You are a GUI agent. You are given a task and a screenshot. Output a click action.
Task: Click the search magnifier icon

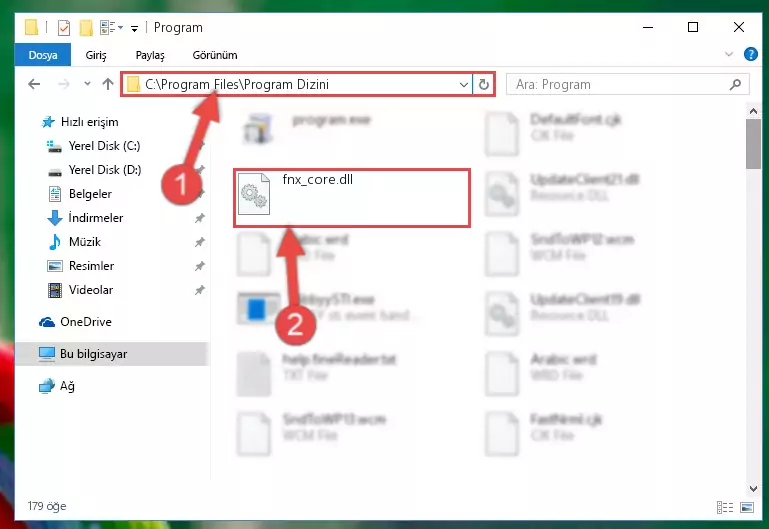[735, 84]
